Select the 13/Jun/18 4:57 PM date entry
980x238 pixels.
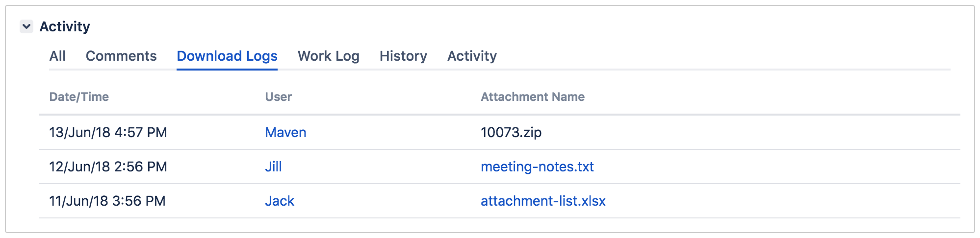108,133
